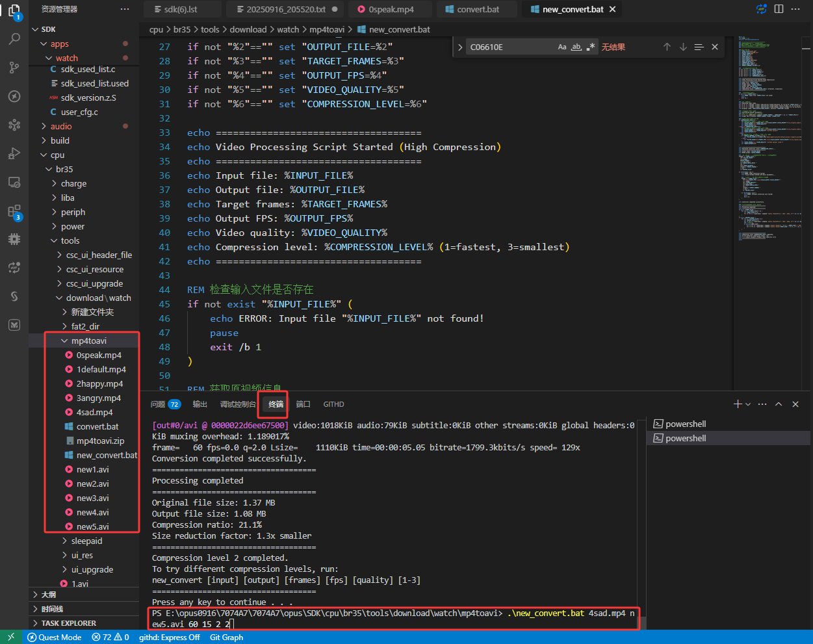This screenshot has width=813, height=644.
Task: Click the code minimap overview
Action: point(769,138)
